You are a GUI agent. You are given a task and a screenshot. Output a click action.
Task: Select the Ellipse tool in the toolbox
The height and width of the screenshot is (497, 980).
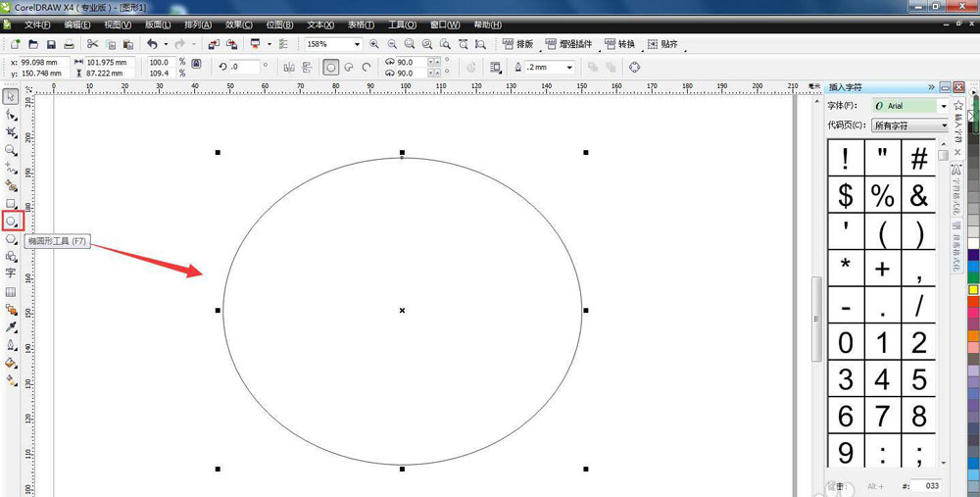tap(12, 222)
